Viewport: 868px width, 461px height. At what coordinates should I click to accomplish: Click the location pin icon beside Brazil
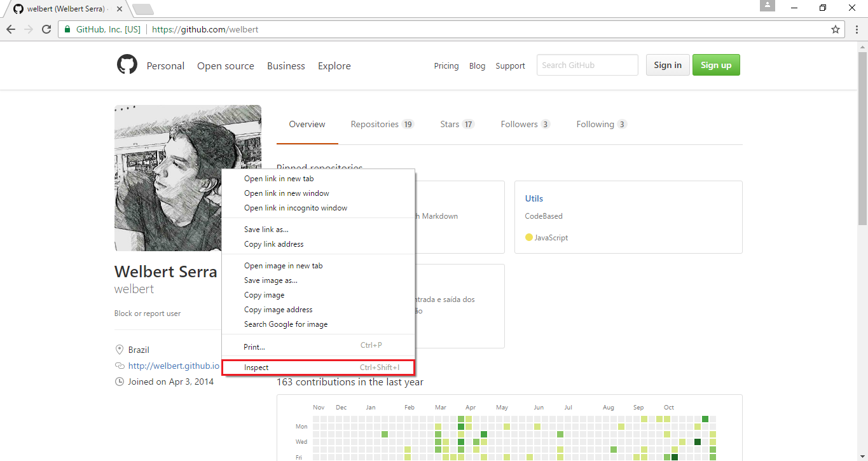(119, 350)
